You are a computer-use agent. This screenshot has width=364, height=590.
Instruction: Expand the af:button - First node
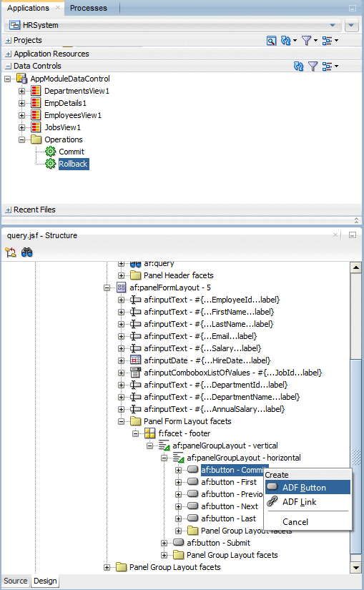tap(178, 483)
